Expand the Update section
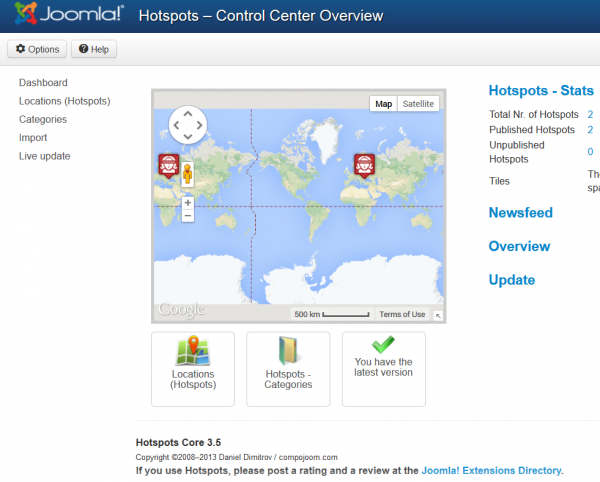 tap(511, 280)
